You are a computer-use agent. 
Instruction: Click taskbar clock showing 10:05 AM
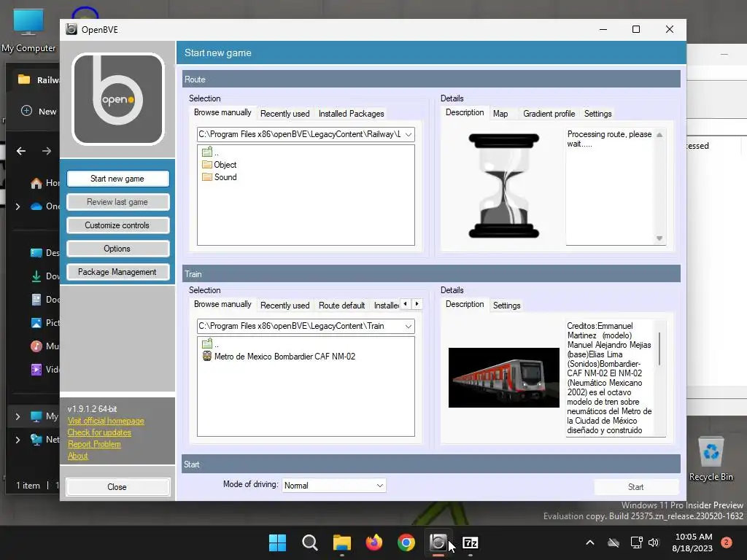[x=693, y=542]
